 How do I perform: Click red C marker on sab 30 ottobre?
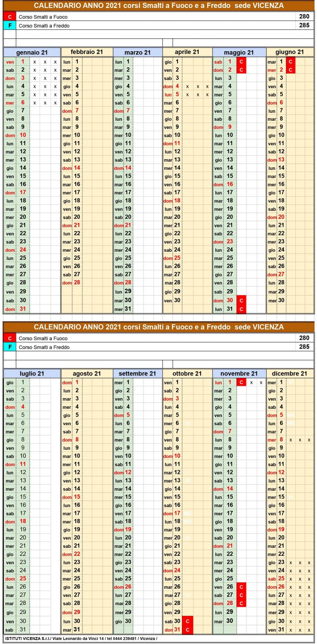[x=187, y=621]
